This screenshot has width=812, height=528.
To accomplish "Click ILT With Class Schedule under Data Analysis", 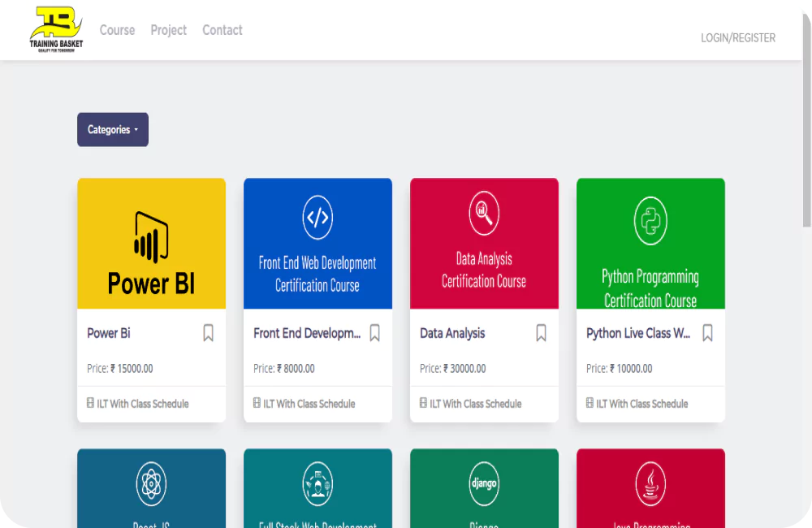I will coord(475,404).
